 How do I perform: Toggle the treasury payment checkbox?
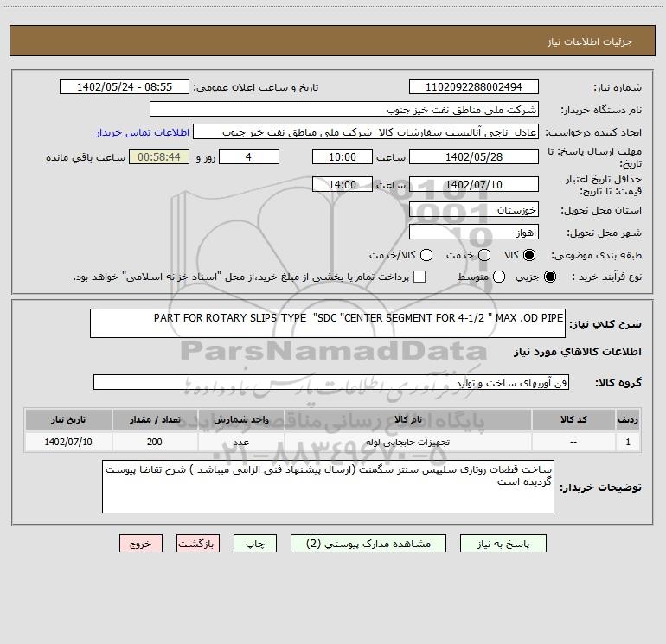(420, 277)
